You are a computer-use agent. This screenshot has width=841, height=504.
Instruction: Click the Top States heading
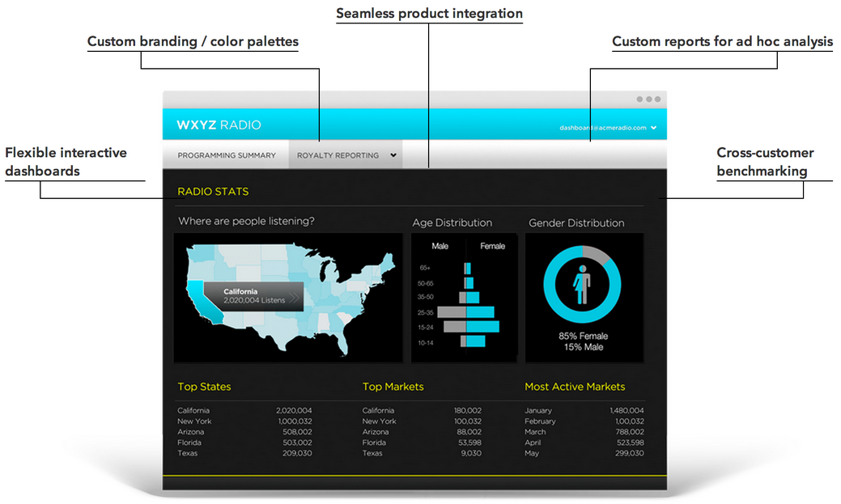(204, 387)
